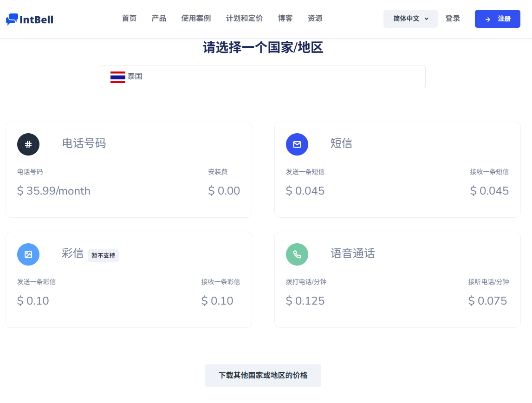This screenshot has width=532, height=403.
Task: Click the 登录 link
Action: coord(453,19)
